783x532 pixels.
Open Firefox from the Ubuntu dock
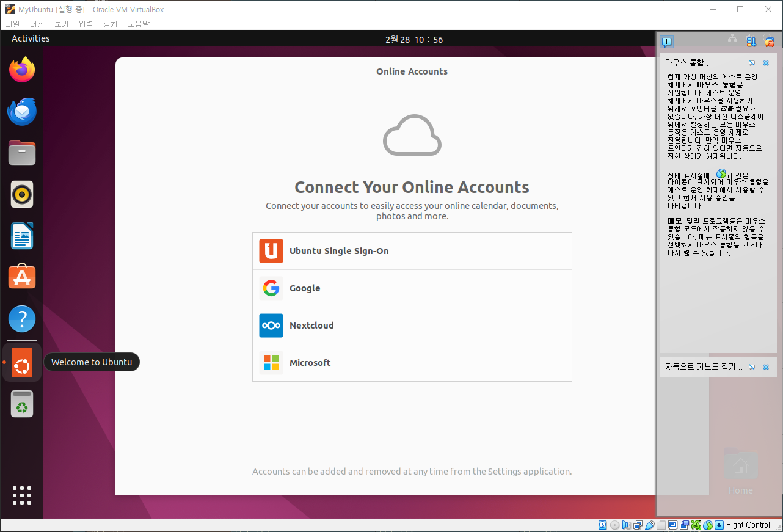[x=22, y=70]
